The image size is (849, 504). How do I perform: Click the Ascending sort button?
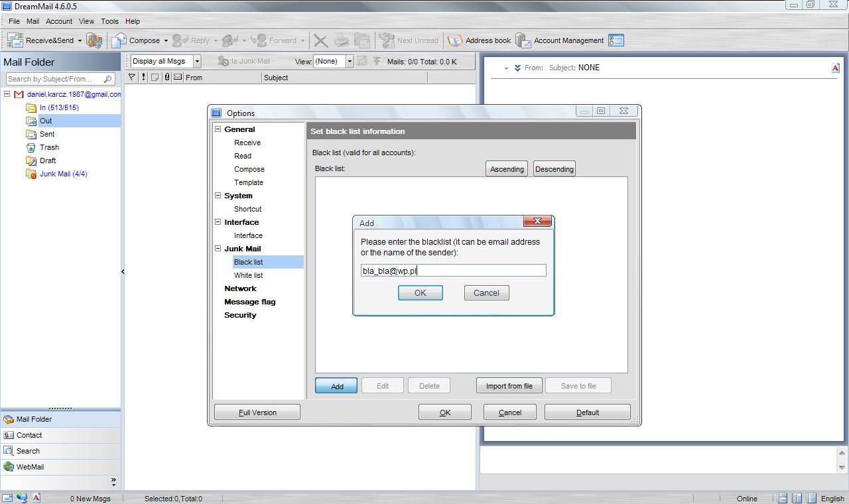507,168
